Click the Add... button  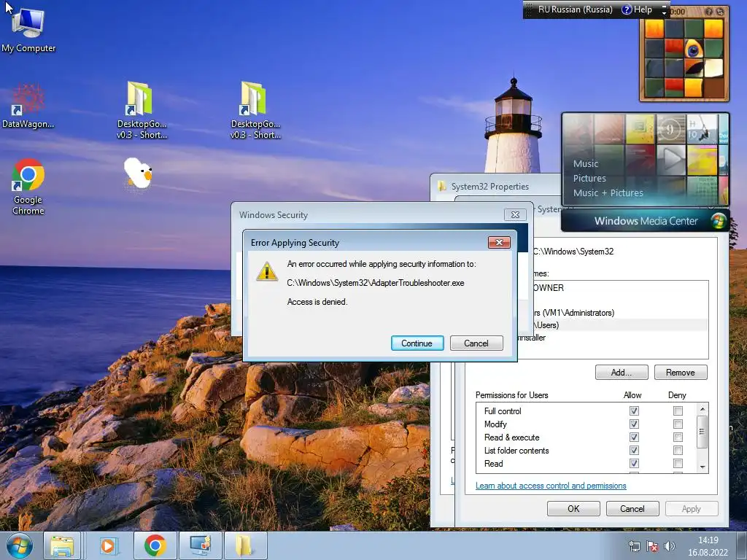[x=622, y=373]
